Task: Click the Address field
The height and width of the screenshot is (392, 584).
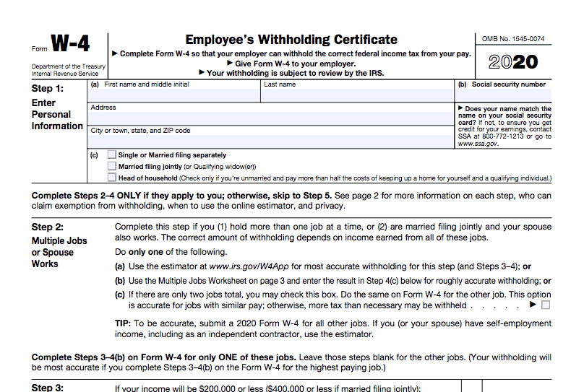Action: tap(271, 118)
